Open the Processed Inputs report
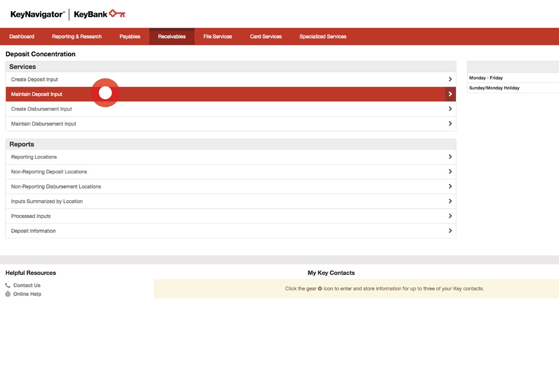Screen dimensions: 559x392 click(x=31, y=216)
